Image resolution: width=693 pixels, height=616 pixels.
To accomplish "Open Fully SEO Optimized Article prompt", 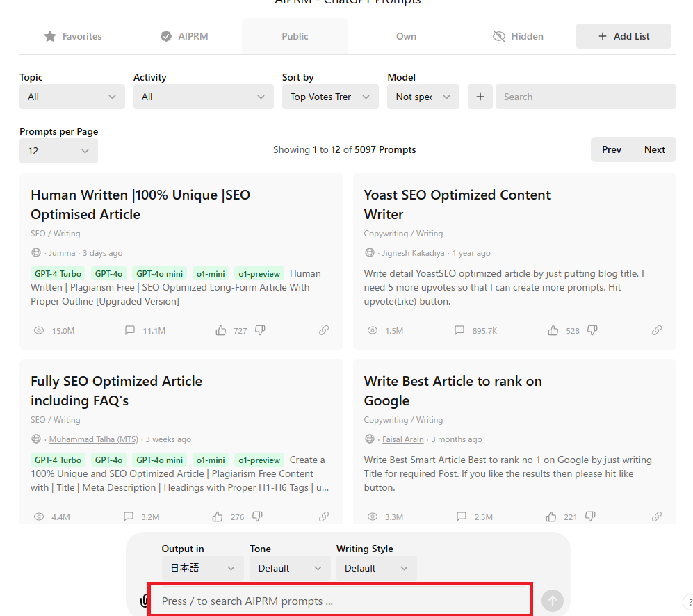I will click(x=116, y=391).
